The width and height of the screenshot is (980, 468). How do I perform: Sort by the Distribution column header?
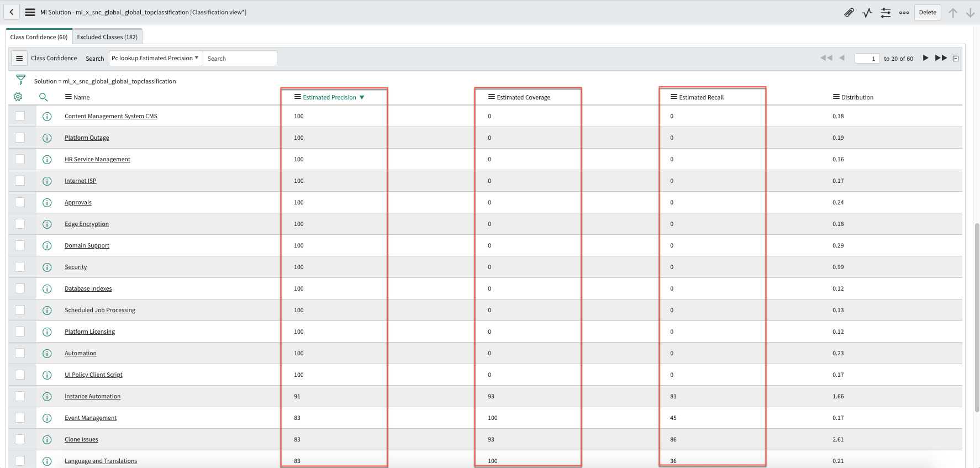857,97
